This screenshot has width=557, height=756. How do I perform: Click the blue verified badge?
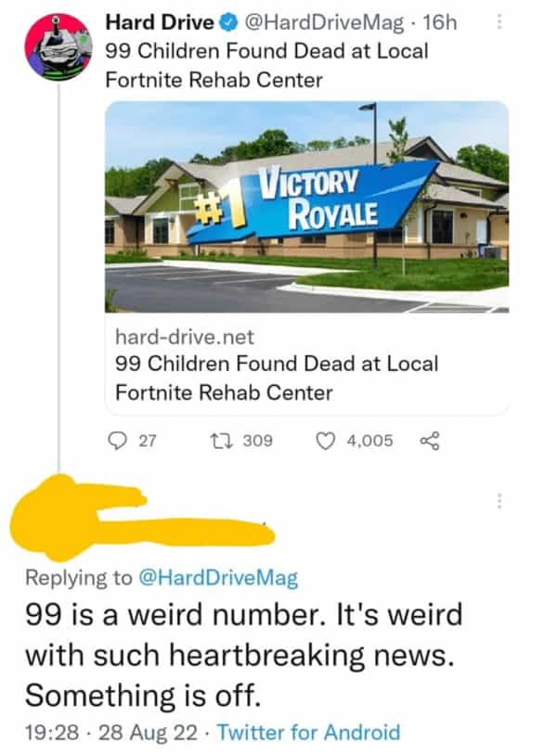[x=228, y=22]
